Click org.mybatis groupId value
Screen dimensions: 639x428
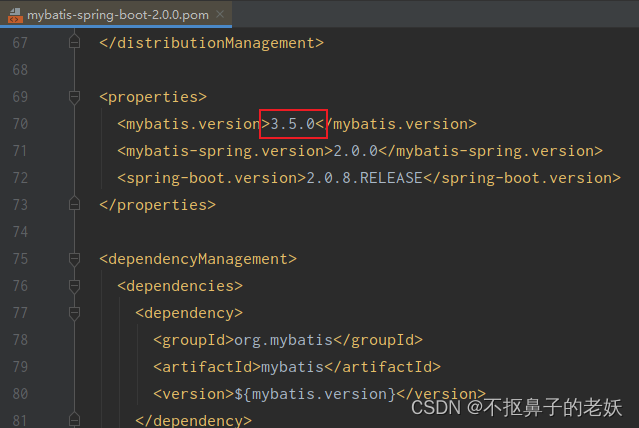point(284,340)
